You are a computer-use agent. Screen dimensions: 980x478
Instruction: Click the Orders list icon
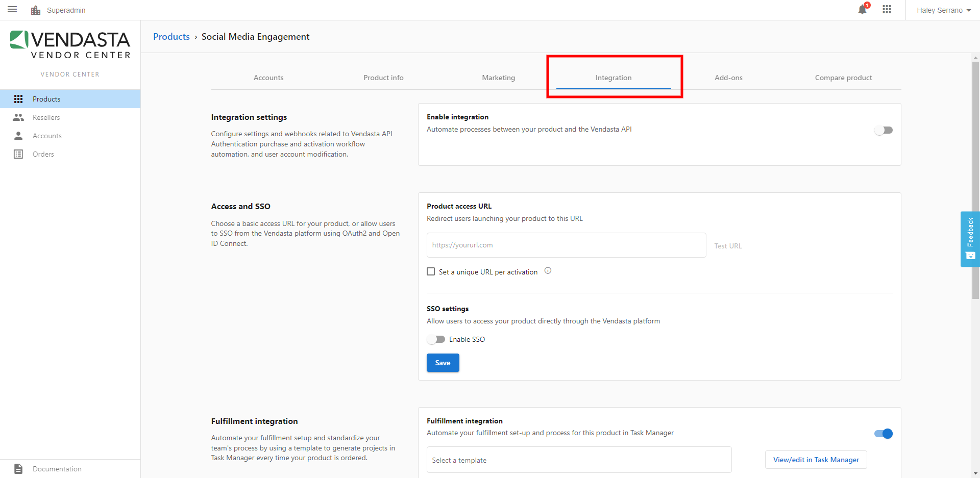tap(18, 154)
